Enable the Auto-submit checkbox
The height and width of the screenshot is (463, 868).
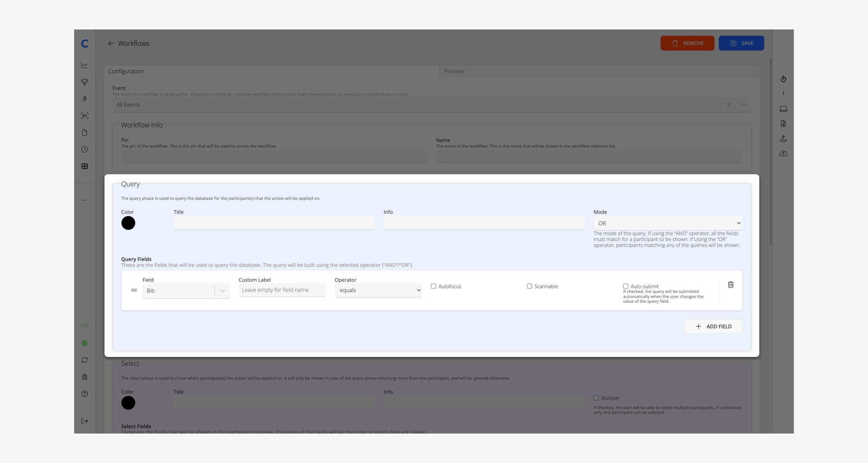point(625,286)
